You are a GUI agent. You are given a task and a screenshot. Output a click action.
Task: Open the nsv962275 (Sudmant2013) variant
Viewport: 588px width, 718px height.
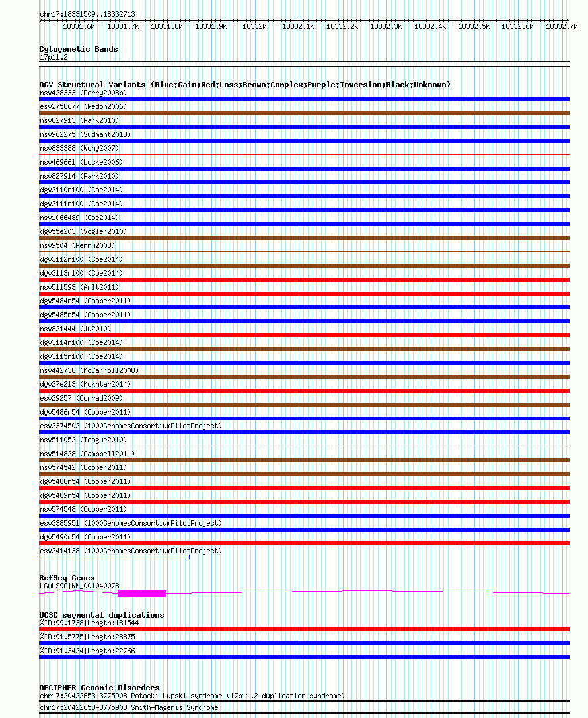pyautogui.click(x=85, y=134)
